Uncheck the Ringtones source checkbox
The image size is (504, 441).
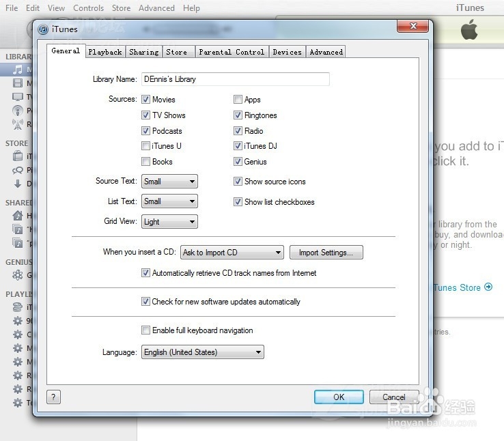pyautogui.click(x=238, y=115)
